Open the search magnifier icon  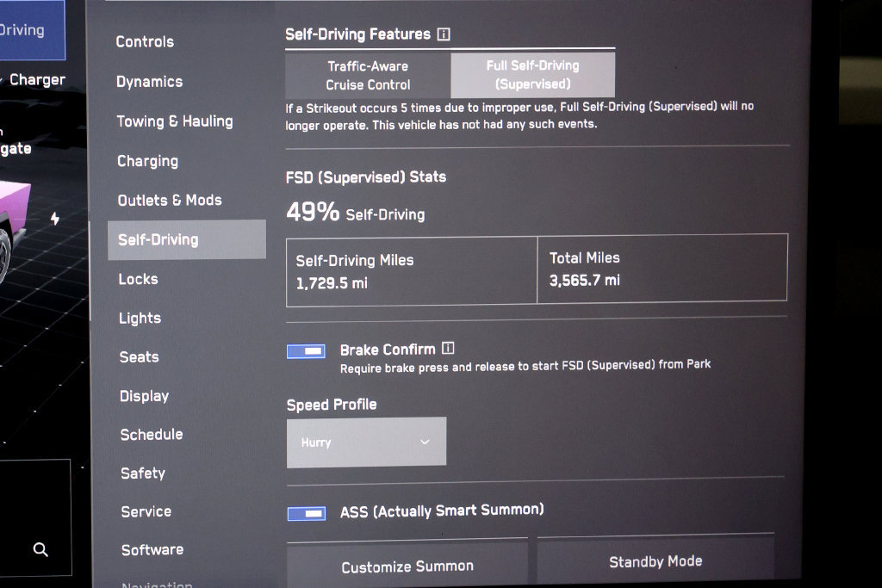40,549
